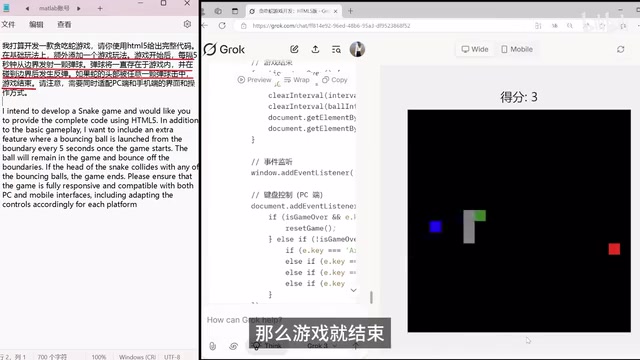Click the green snake head square
640x360 pixels.
pyautogui.click(x=480, y=216)
